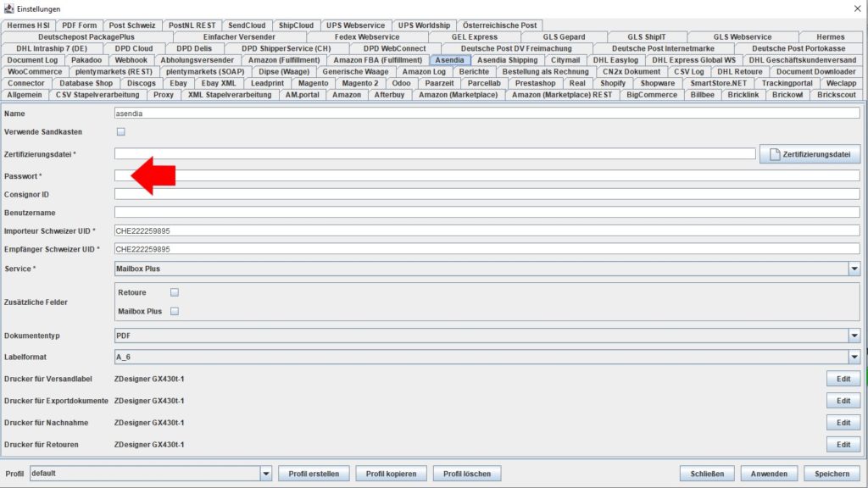This screenshot has height=488, width=868.
Task: Open the PDF Form tab
Action: (x=79, y=25)
